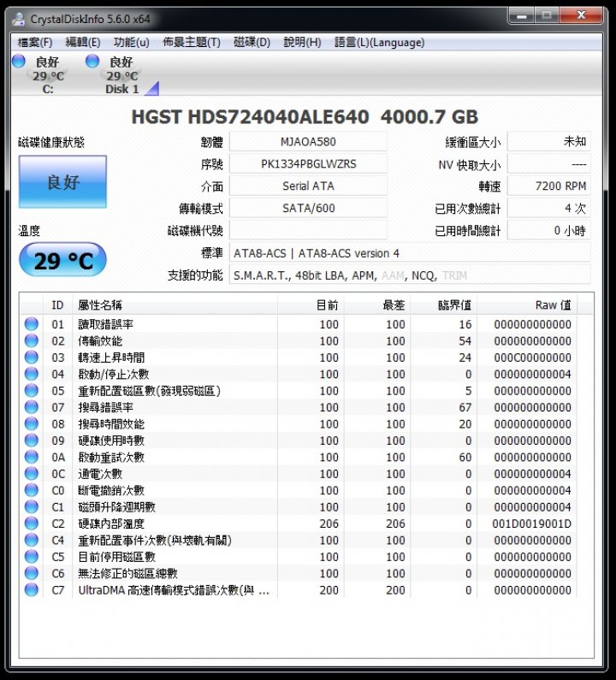Screen dimensions: 616x680
Task: Open the 編輯(E) menu
Action: [83, 42]
